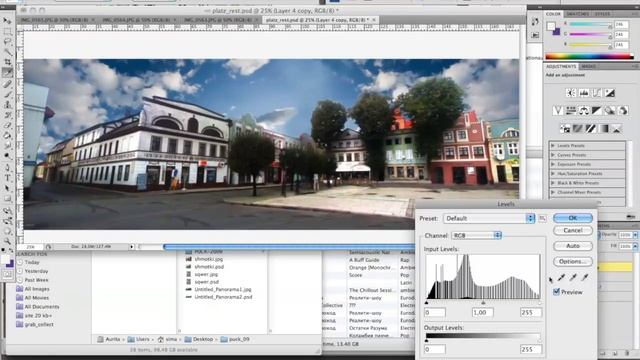Select the Crop tool

[7, 62]
